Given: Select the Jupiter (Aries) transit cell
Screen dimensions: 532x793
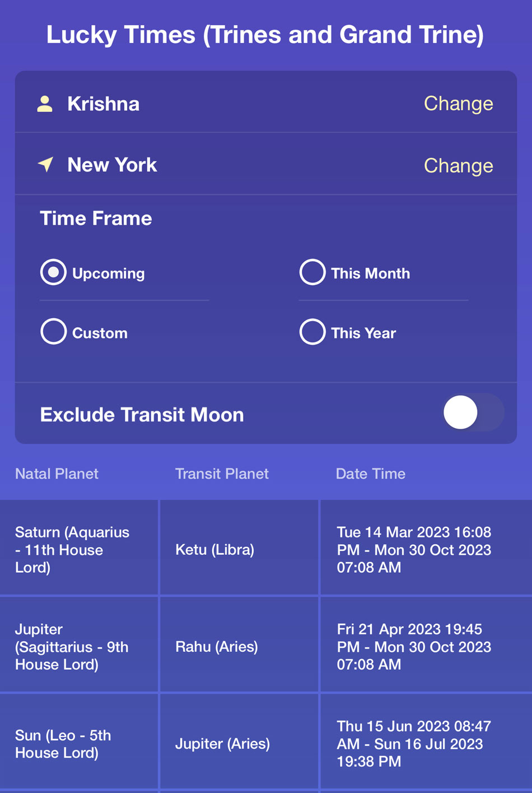Looking at the screenshot, I should click(222, 744).
